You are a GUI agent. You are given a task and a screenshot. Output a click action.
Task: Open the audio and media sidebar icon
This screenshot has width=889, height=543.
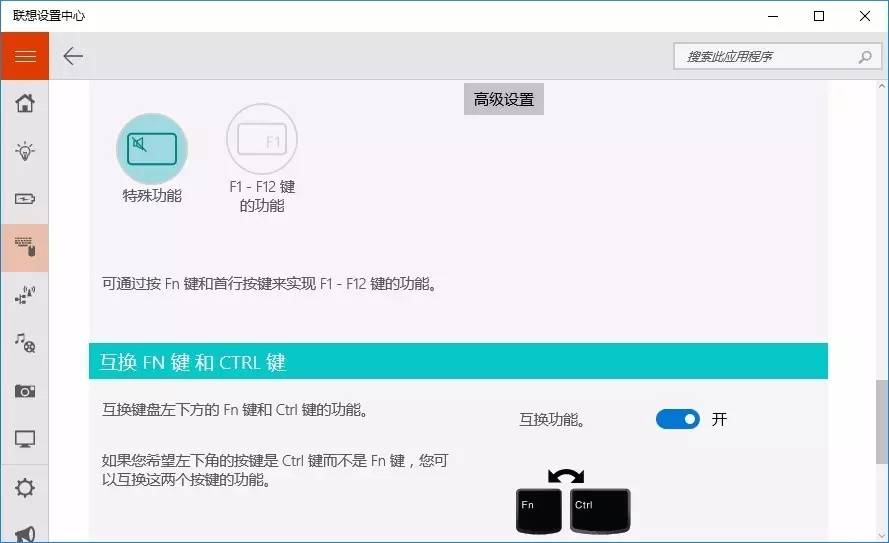coord(24,343)
